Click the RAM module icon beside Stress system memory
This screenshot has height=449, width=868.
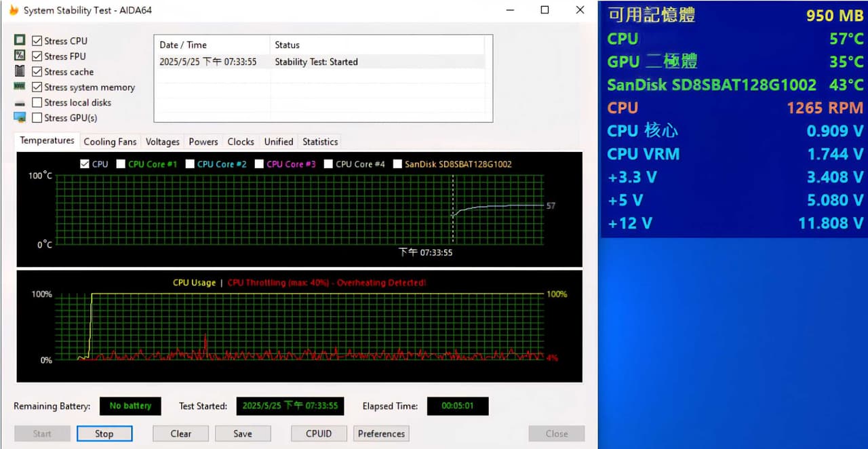(20, 87)
